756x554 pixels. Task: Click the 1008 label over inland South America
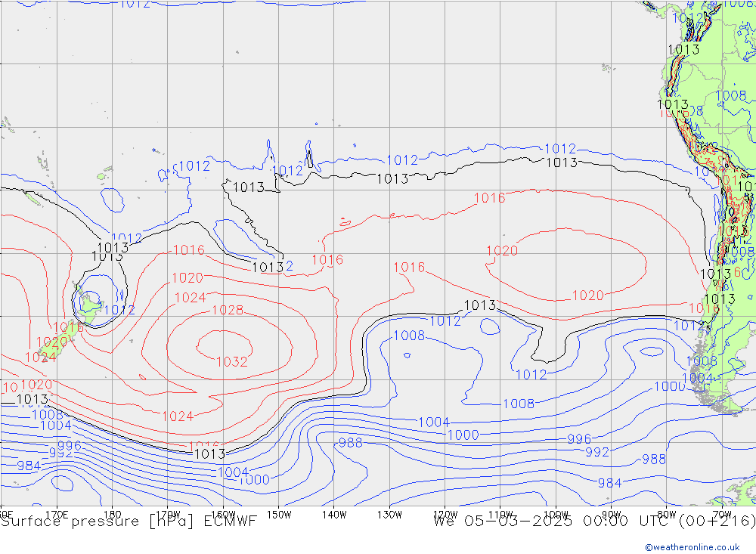[731, 95]
